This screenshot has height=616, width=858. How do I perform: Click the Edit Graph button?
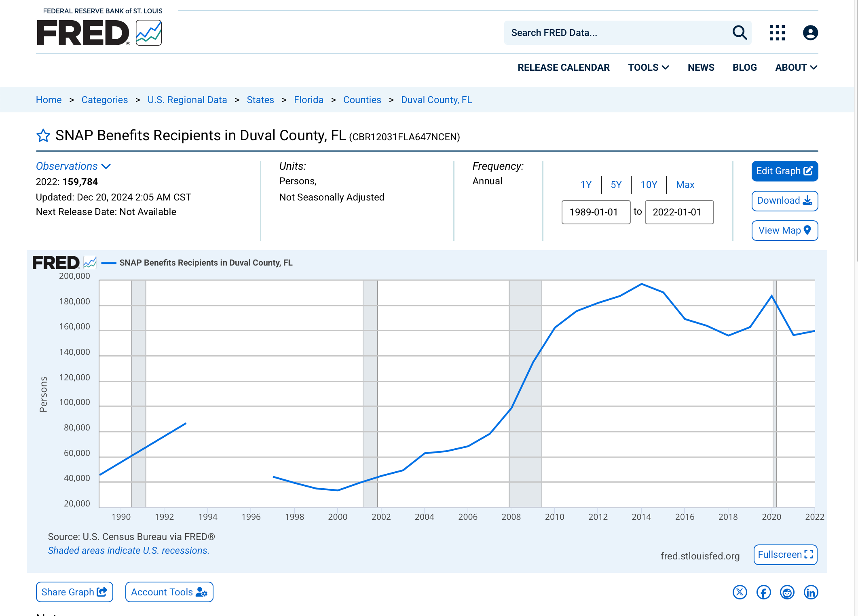784,171
